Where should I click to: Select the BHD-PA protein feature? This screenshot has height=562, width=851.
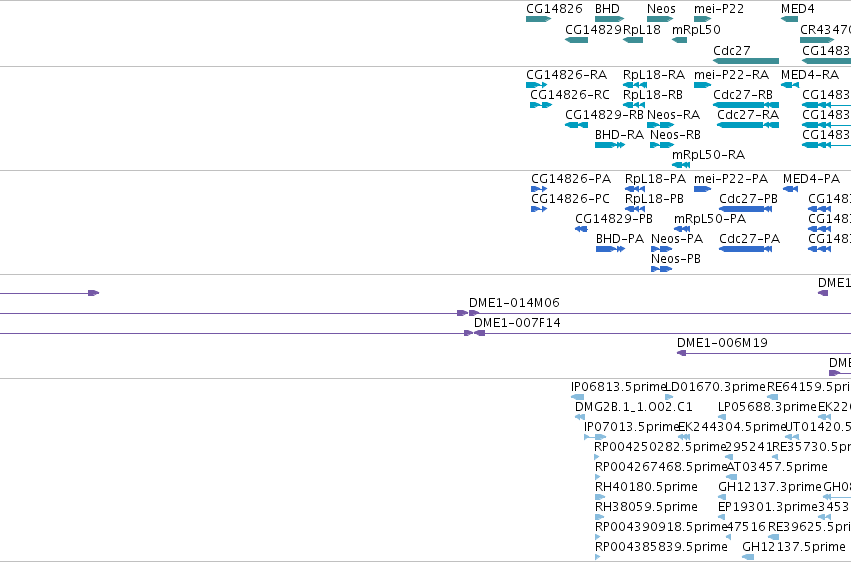610,250
